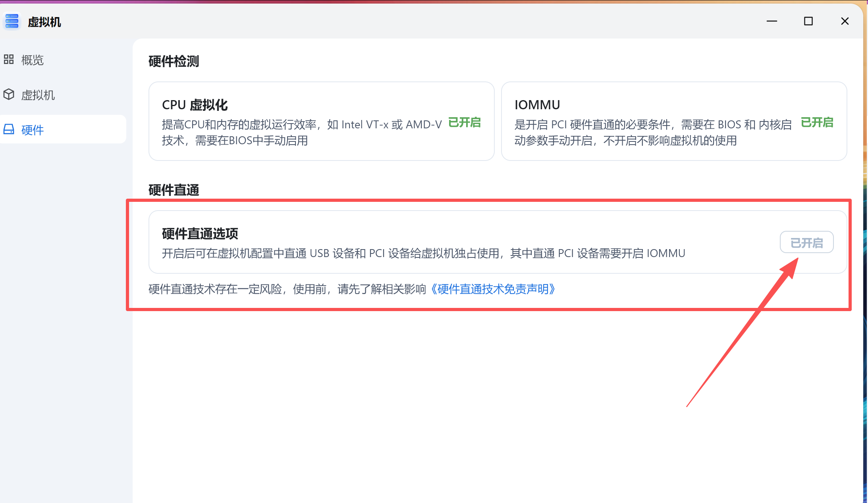Image resolution: width=868 pixels, height=503 pixels.
Task: Select the 虚拟机 cube icon in sidebar
Action: click(x=9, y=95)
